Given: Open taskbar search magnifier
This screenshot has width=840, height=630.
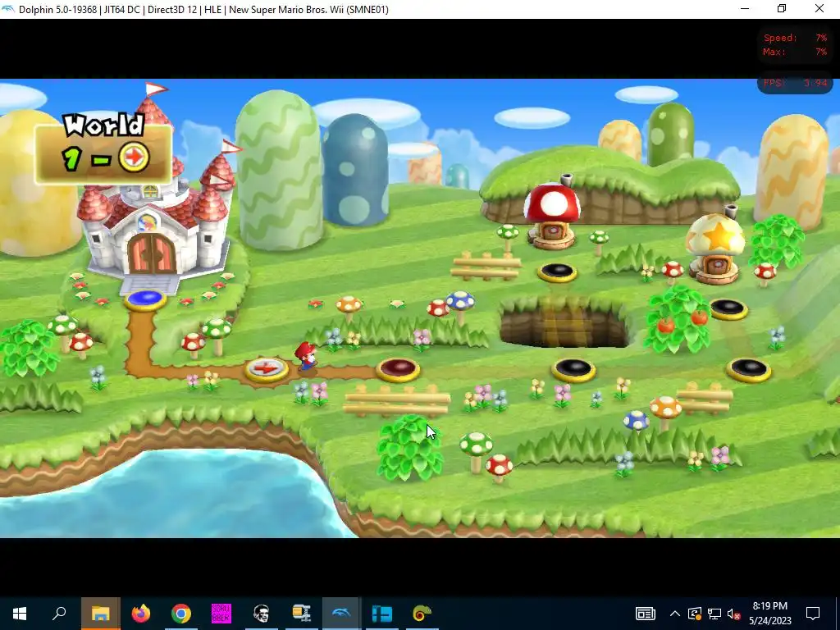Looking at the screenshot, I should tap(59, 614).
